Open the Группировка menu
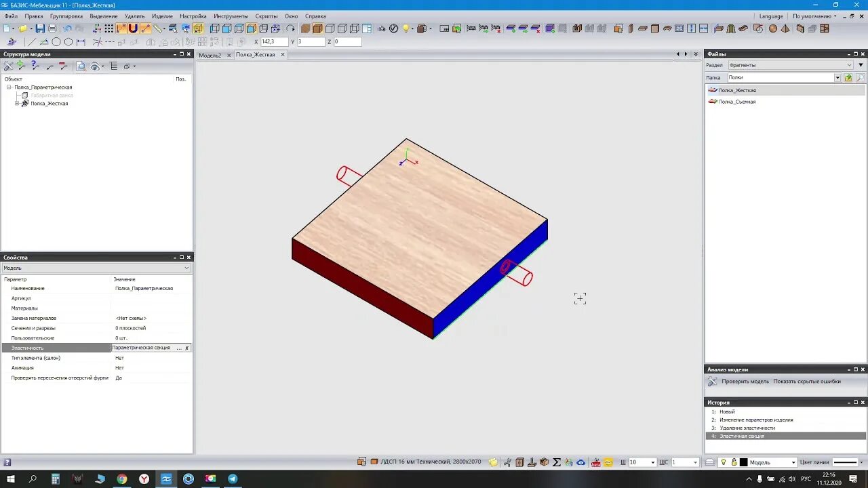The image size is (868, 488). pyautogui.click(x=66, y=16)
